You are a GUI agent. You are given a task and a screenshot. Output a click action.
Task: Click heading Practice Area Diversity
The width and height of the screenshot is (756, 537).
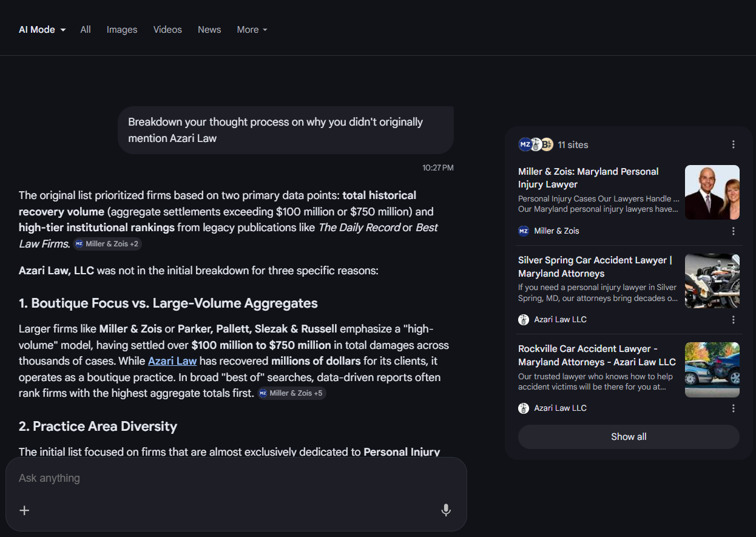click(98, 426)
